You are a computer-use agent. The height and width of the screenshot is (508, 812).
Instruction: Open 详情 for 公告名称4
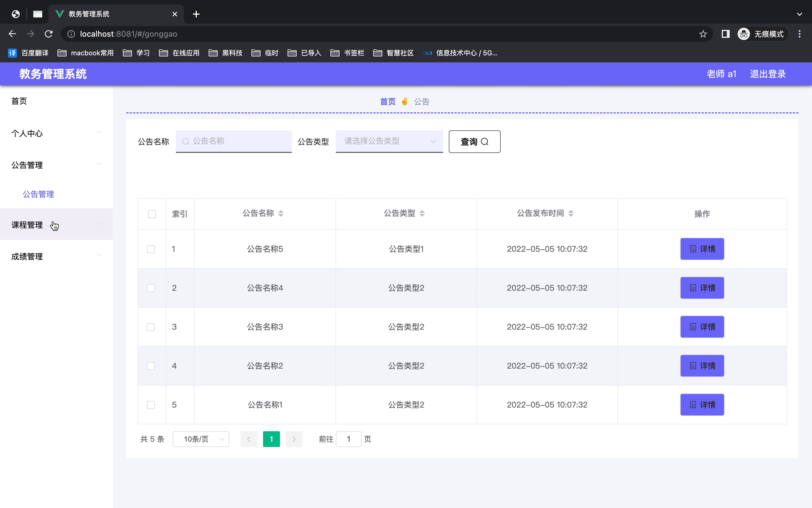click(x=702, y=288)
